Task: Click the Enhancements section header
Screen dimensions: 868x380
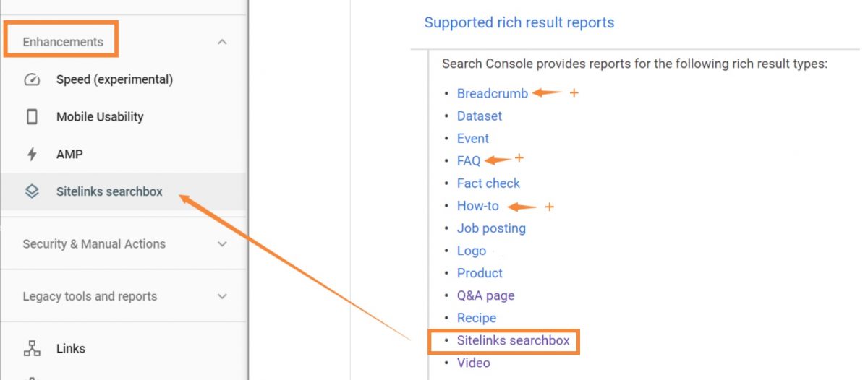Action: (x=63, y=42)
